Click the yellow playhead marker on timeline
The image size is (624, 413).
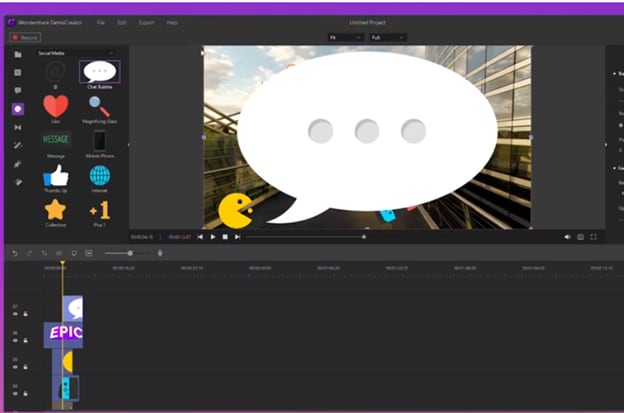pyautogui.click(x=62, y=263)
